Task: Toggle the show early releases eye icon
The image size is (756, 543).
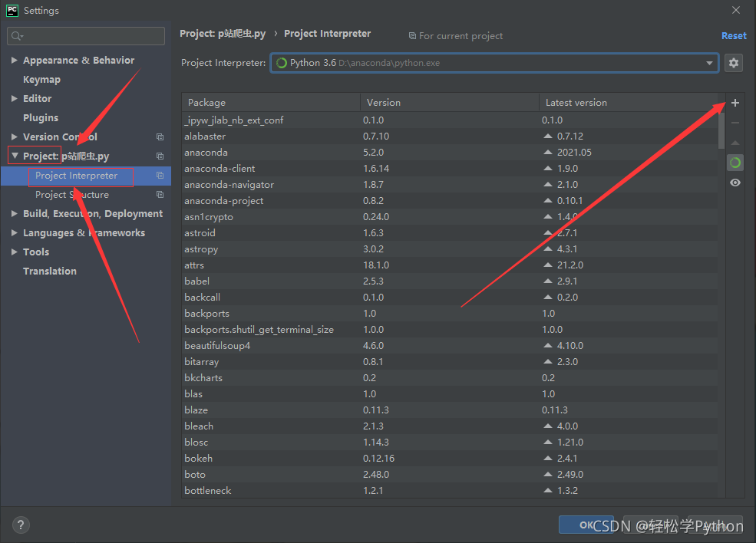Action: pyautogui.click(x=735, y=183)
